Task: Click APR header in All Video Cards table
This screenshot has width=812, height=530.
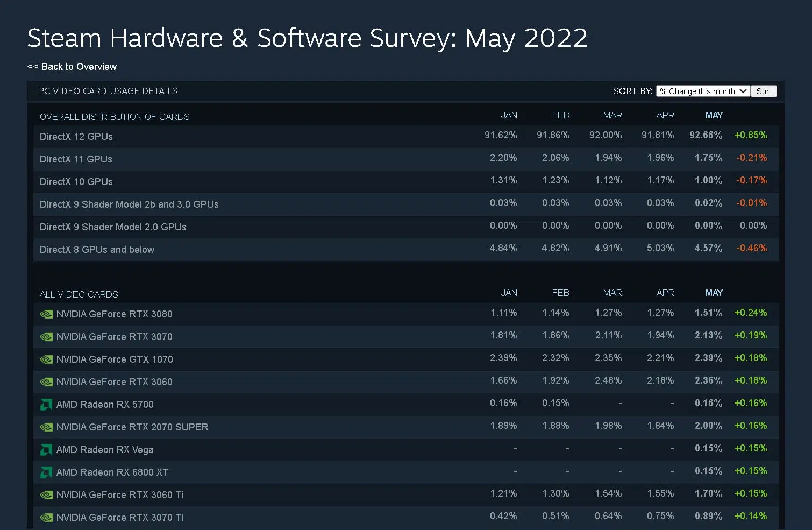Action: pyautogui.click(x=665, y=293)
